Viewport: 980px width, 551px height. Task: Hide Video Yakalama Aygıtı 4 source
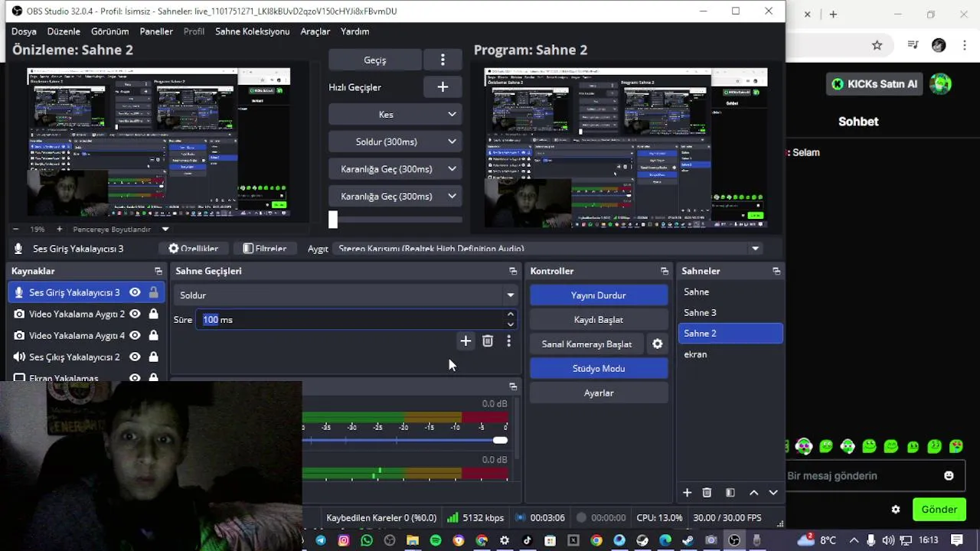pyautogui.click(x=135, y=335)
